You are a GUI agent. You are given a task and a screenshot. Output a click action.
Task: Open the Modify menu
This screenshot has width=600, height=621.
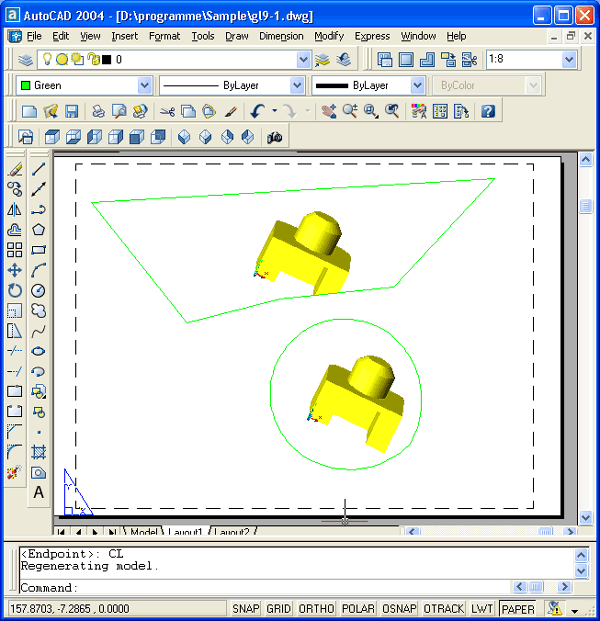pyautogui.click(x=328, y=36)
